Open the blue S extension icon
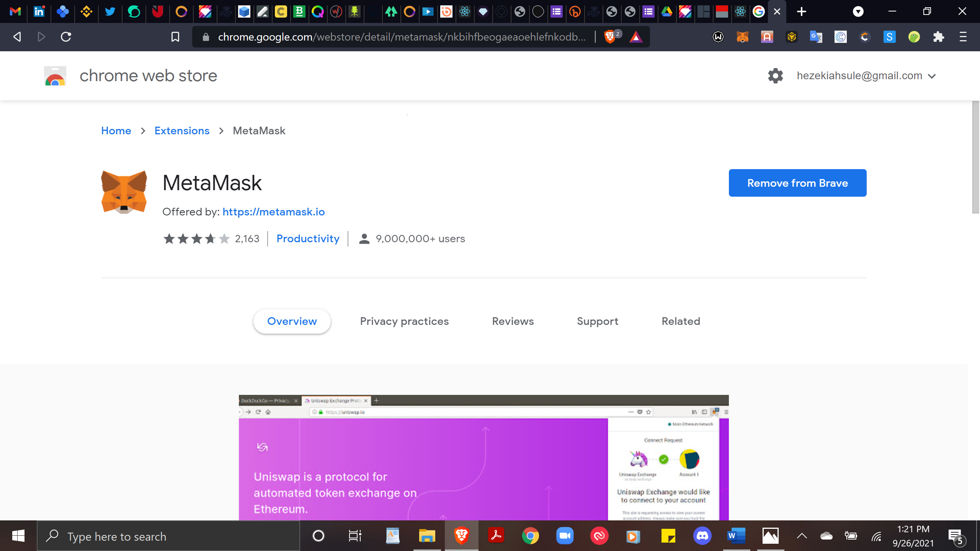 889,37
